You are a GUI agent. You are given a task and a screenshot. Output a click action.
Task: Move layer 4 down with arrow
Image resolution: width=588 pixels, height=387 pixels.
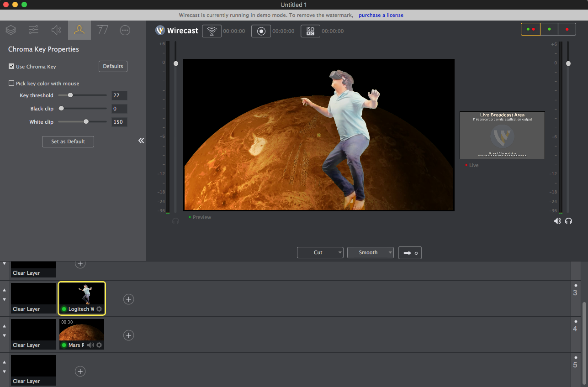pos(5,335)
